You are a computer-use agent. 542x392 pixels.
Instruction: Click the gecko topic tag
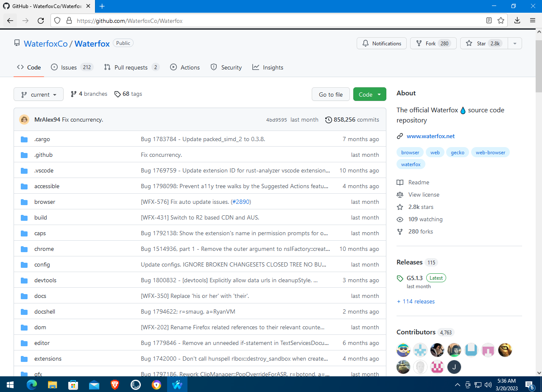[458, 153]
